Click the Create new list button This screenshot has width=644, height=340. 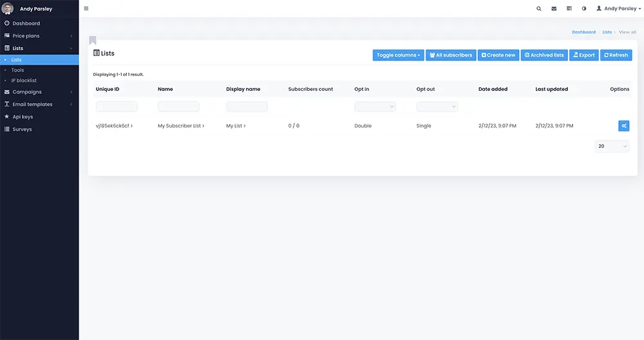pos(498,55)
